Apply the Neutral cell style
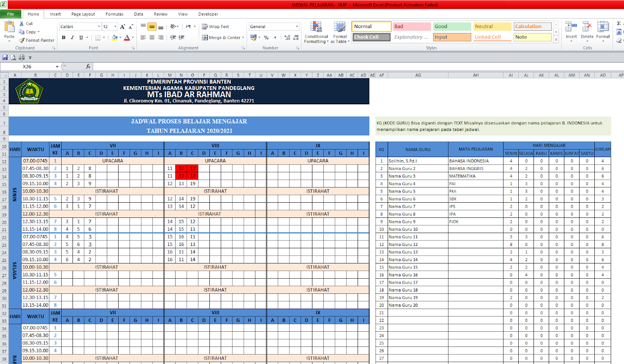Viewport: 624px width, 364px height. 492,27
